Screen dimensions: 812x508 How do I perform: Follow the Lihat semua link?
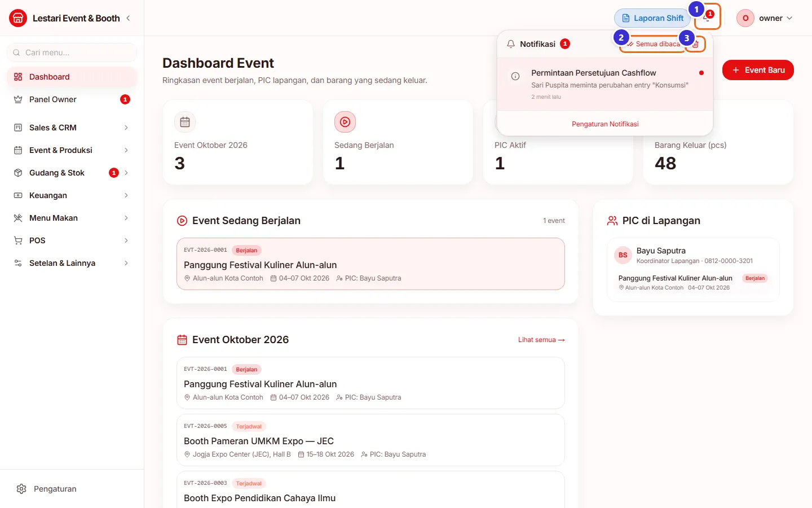541,340
